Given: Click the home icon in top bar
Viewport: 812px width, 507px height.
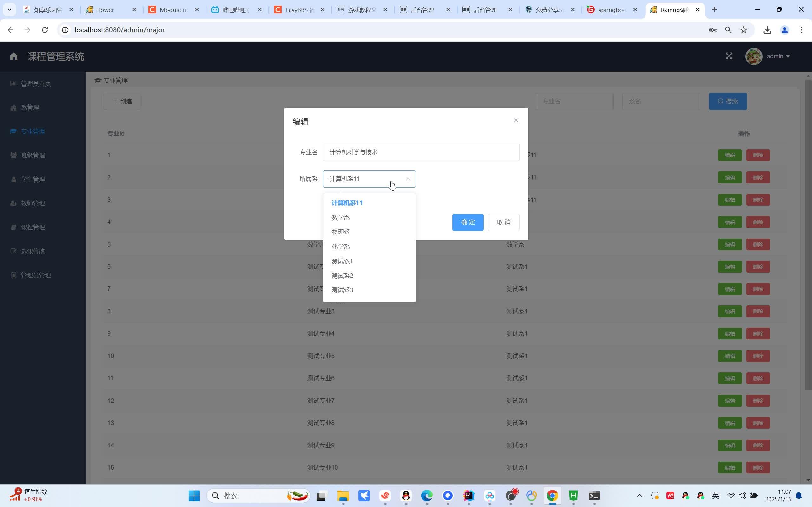Looking at the screenshot, I should [13, 56].
